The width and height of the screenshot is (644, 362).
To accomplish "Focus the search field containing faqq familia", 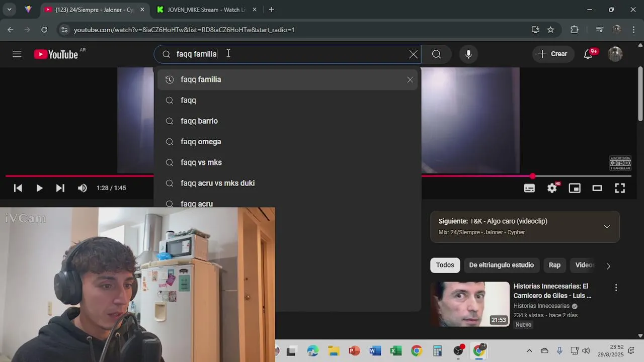I will click(x=288, y=54).
